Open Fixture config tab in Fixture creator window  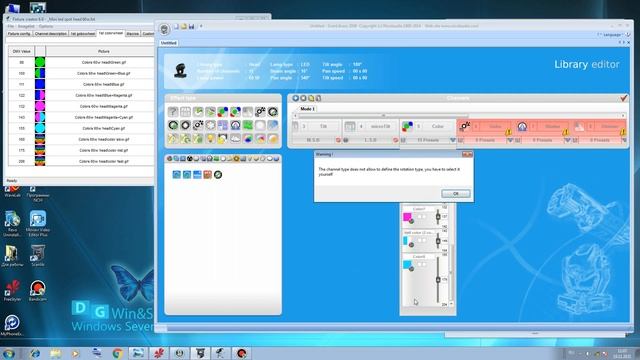pyautogui.click(x=19, y=34)
